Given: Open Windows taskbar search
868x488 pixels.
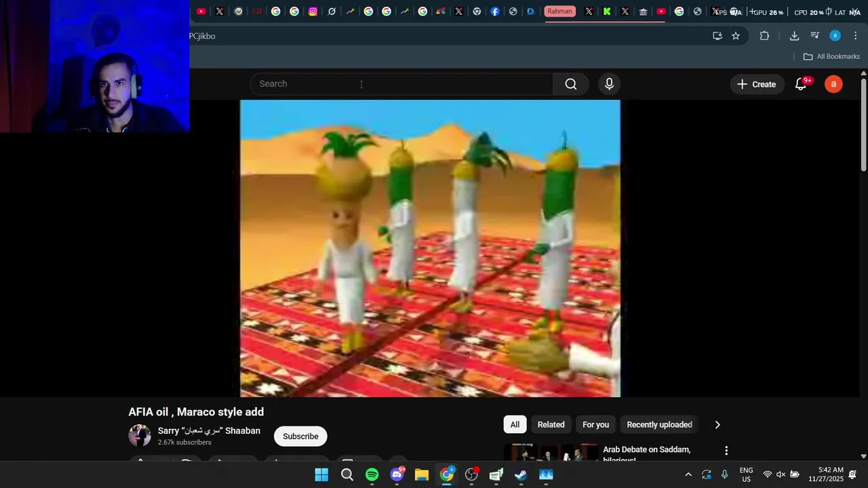Looking at the screenshot, I should coord(347,474).
